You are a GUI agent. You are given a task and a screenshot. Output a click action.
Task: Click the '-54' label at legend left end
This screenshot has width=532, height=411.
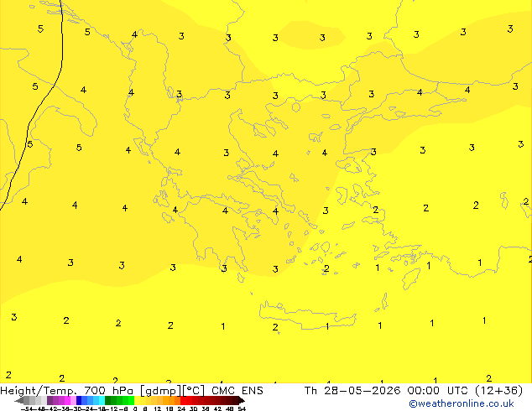pyautogui.click(x=27, y=408)
